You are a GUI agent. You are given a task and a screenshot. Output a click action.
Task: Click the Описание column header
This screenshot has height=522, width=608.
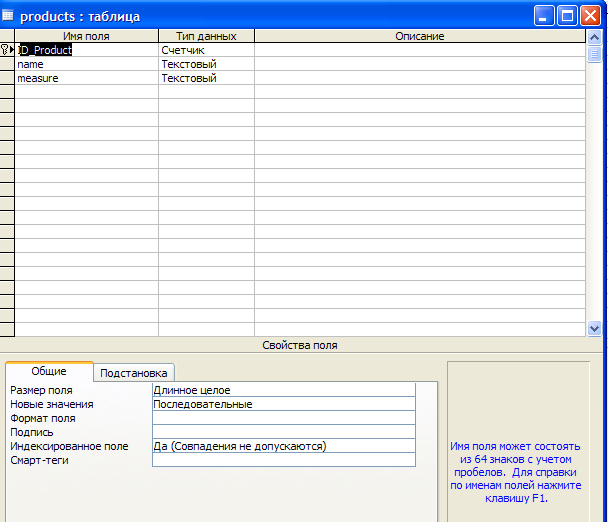point(420,36)
